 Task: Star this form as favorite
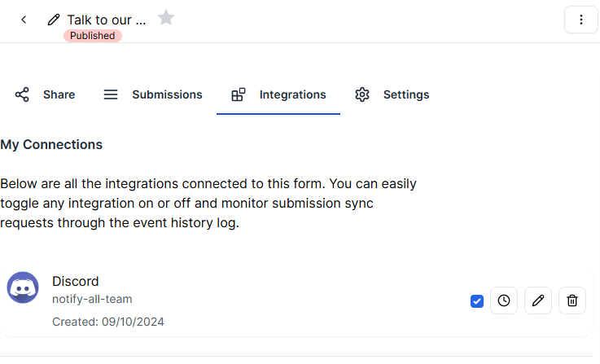pyautogui.click(x=166, y=18)
